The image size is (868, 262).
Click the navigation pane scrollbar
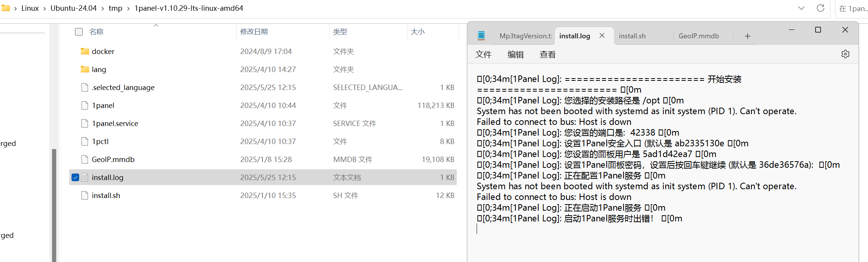[54, 205]
